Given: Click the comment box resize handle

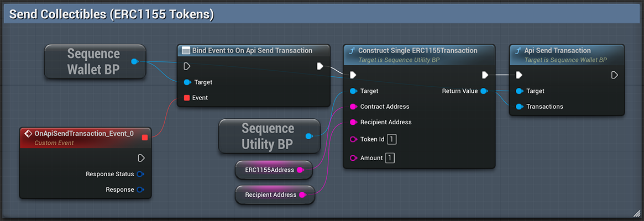Looking at the screenshot, I should coord(636,213).
